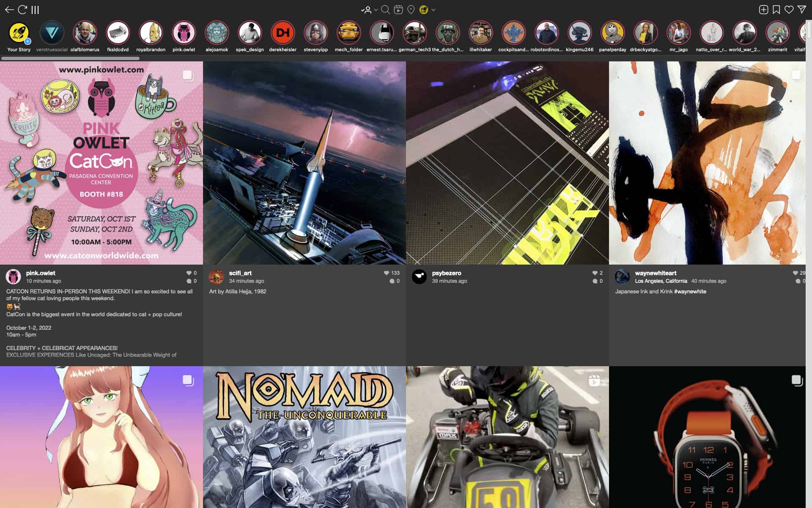This screenshot has width=812, height=508.
Task: Create a new post with plus icon
Action: (x=763, y=9)
